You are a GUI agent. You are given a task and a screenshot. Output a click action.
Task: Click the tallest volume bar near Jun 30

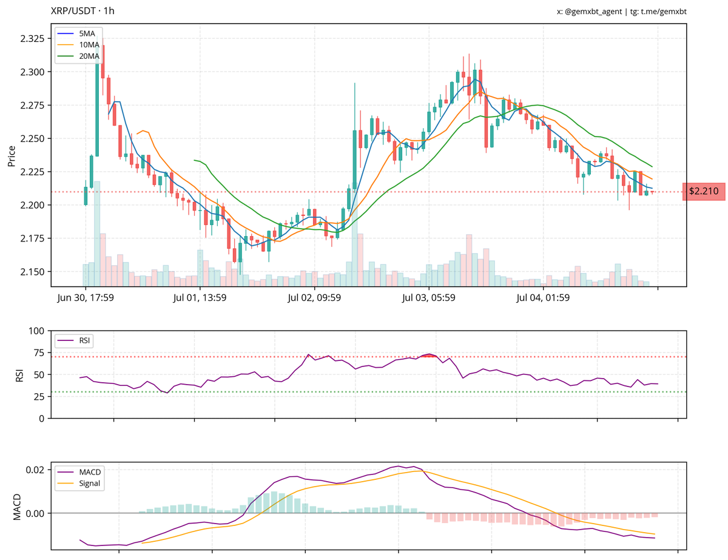tap(97, 234)
